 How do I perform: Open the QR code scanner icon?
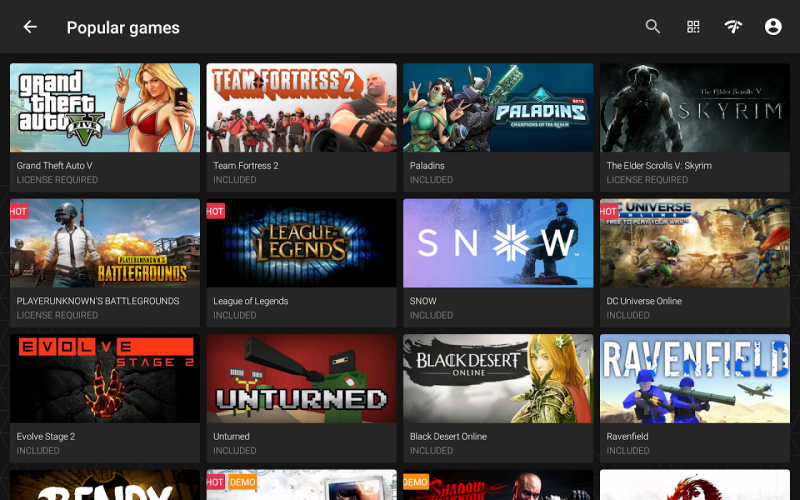click(x=693, y=27)
